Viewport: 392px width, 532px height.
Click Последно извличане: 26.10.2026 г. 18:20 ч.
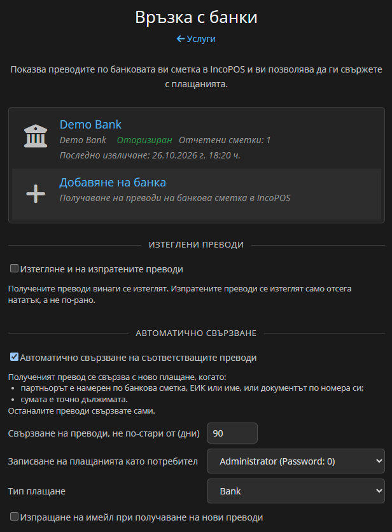tap(150, 155)
